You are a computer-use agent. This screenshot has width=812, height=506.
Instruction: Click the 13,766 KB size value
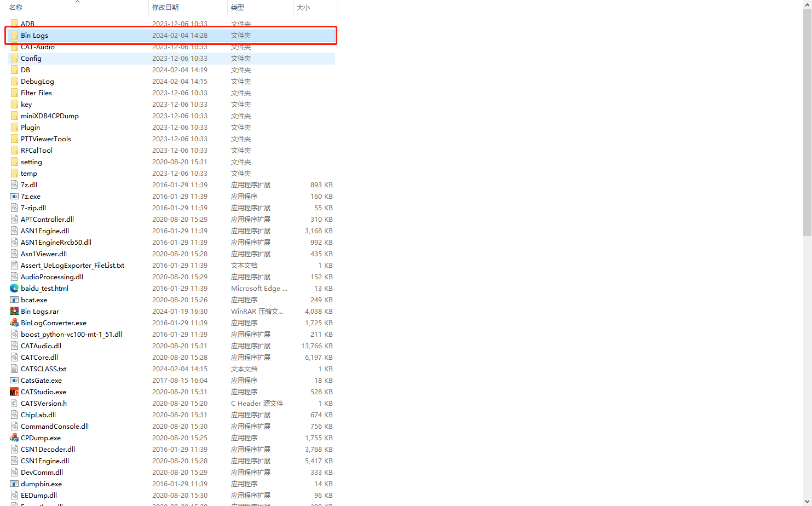tap(317, 346)
